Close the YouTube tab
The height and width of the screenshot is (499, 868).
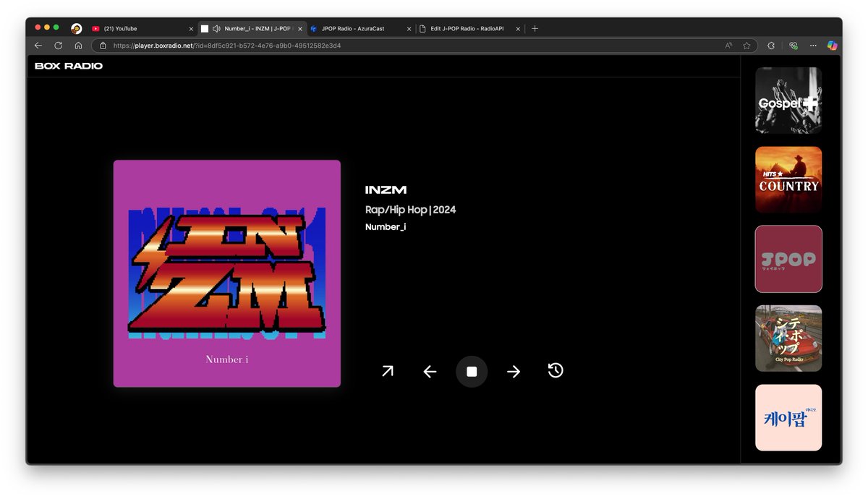point(191,29)
